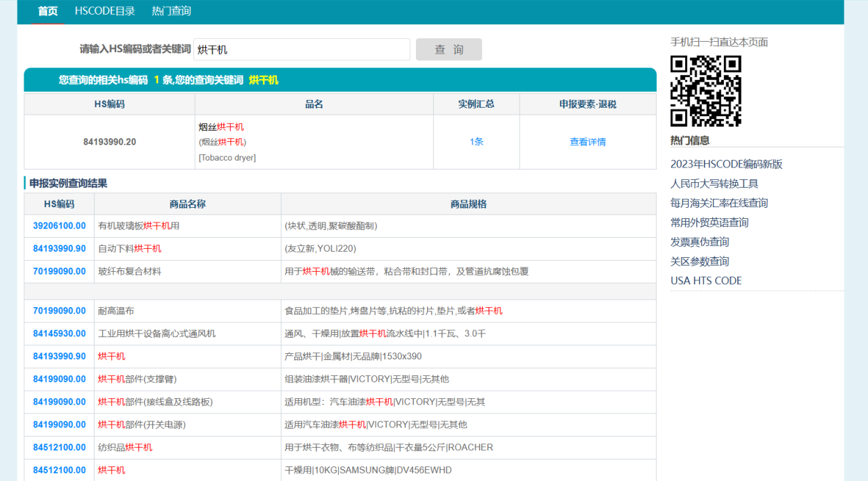Open the 人民币大写转换工具 link
The width and height of the screenshot is (868, 481).
[x=714, y=184]
